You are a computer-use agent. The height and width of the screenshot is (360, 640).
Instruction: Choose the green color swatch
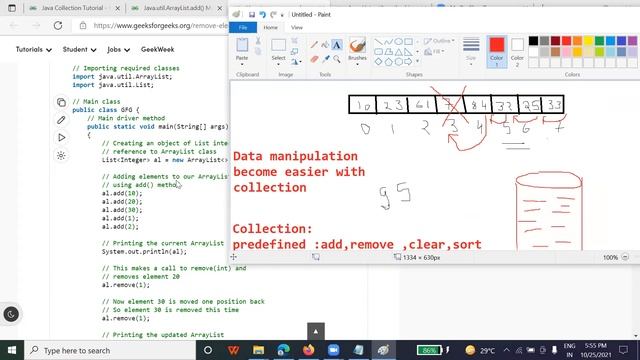(599, 40)
